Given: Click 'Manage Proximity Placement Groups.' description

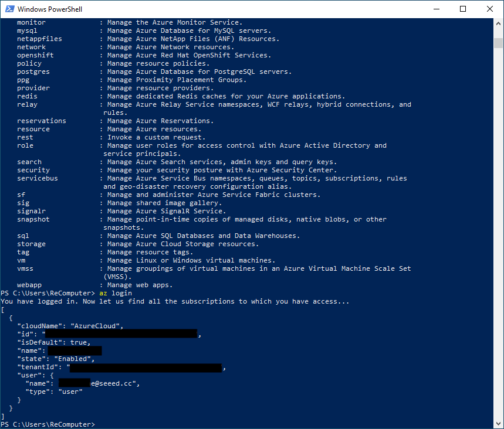Looking at the screenshot, I should (x=177, y=80).
